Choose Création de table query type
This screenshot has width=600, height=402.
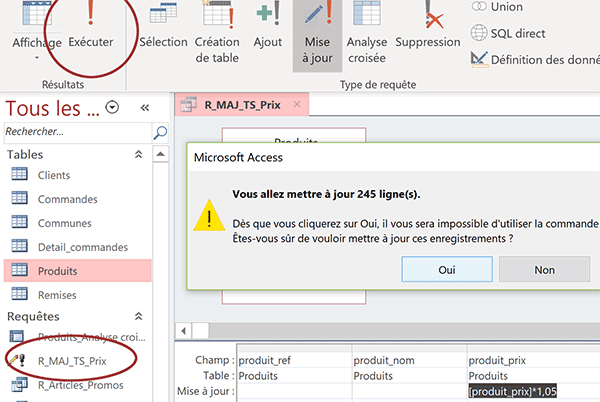click(x=217, y=33)
